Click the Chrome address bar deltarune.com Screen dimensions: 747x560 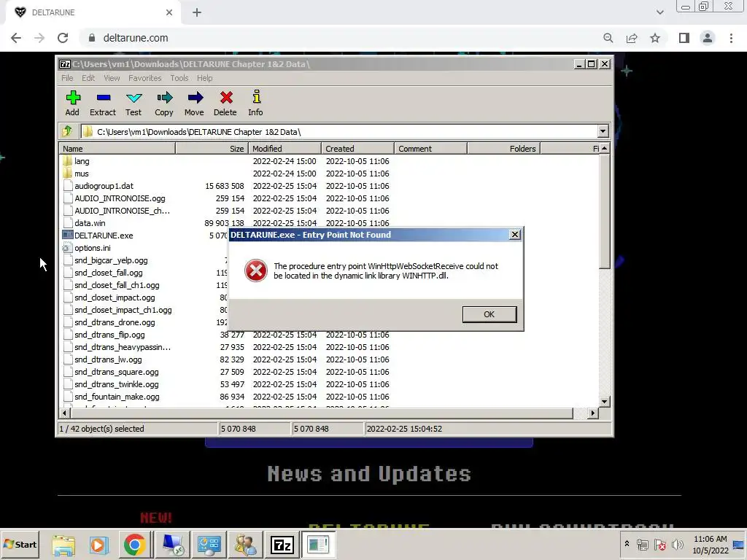[135, 38]
